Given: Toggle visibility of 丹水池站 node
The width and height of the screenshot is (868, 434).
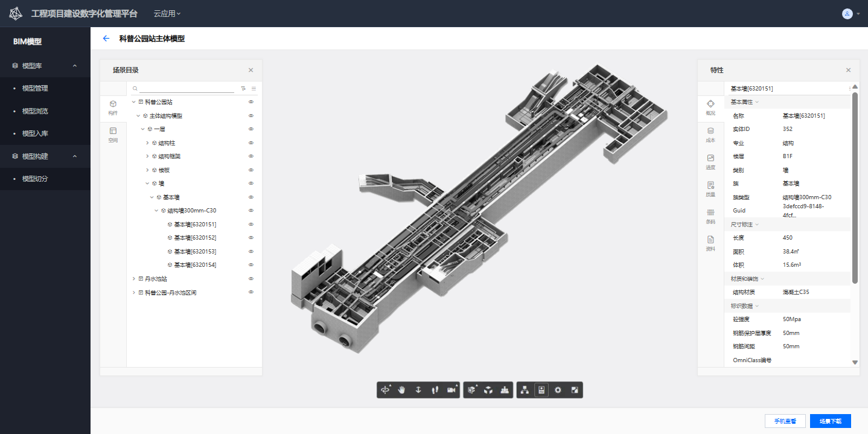Looking at the screenshot, I should tap(251, 279).
